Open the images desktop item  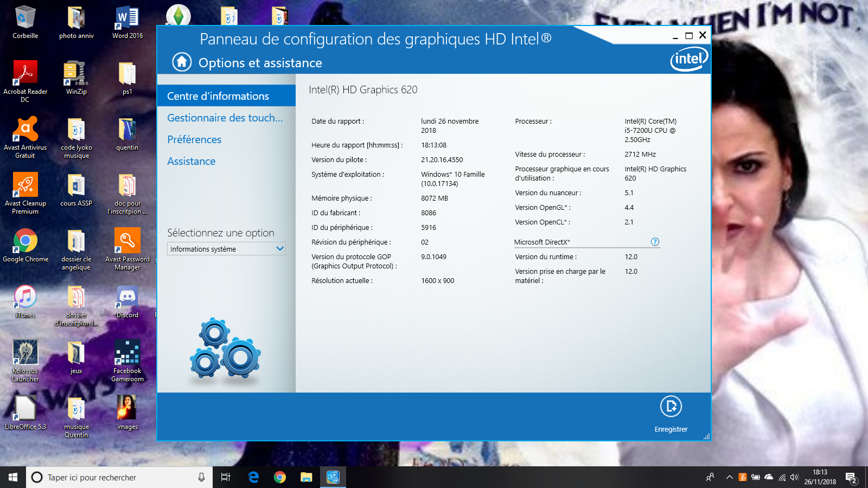[x=127, y=413]
